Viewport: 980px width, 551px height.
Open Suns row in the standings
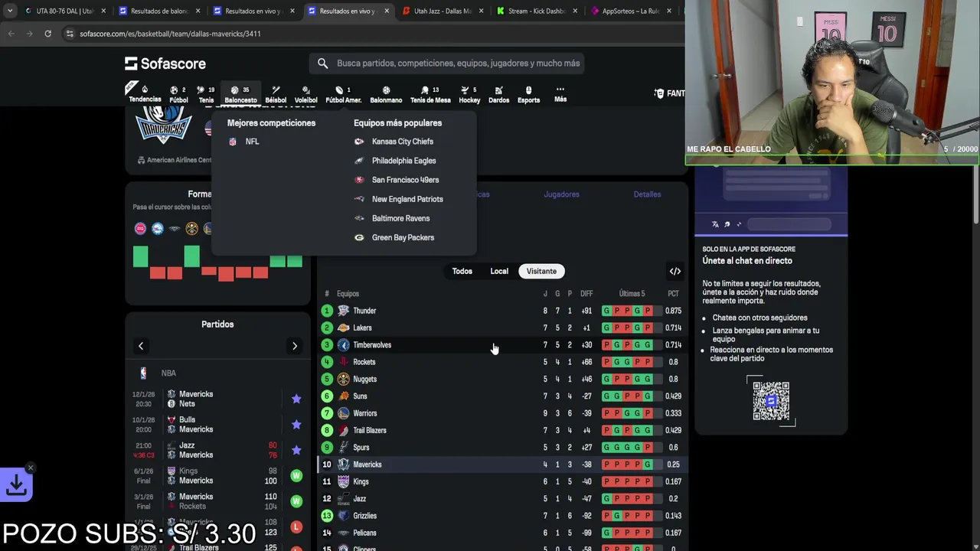(x=501, y=396)
